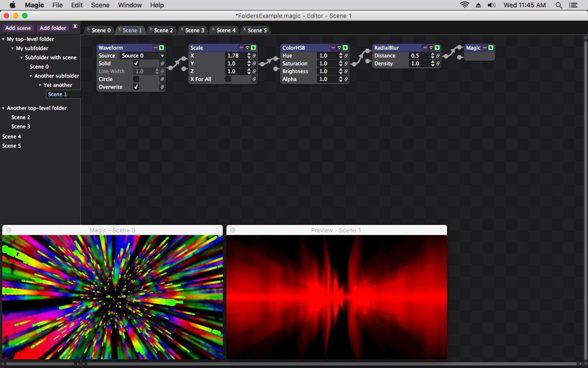Collapse the Another subfolder disclosure triangle

coord(31,75)
